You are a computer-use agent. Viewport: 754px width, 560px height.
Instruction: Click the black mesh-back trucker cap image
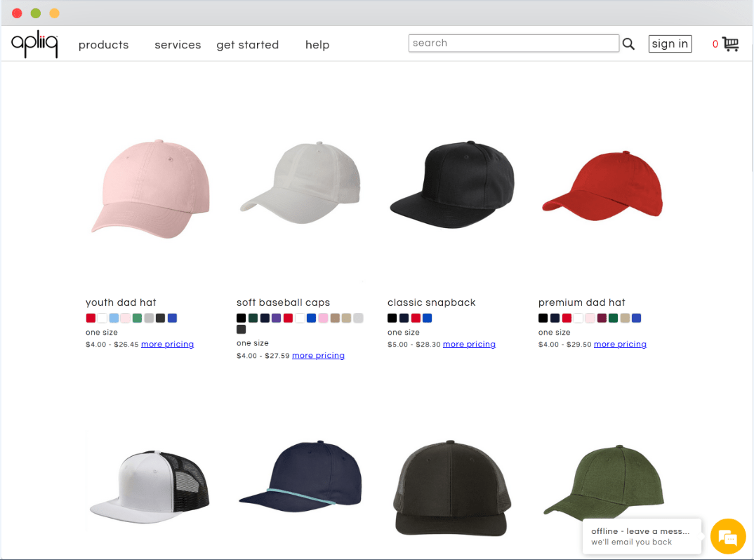point(451,488)
